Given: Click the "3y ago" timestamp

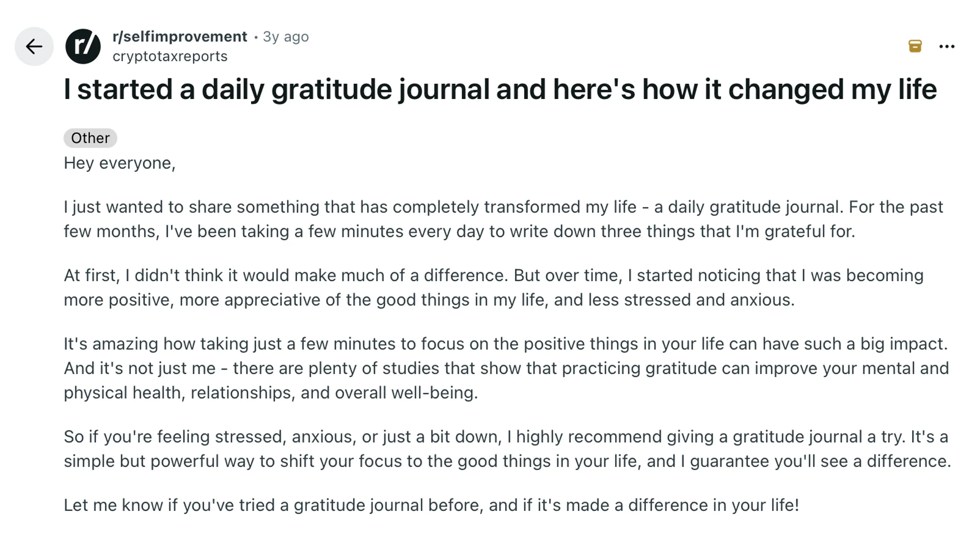Looking at the screenshot, I should click(x=286, y=36).
